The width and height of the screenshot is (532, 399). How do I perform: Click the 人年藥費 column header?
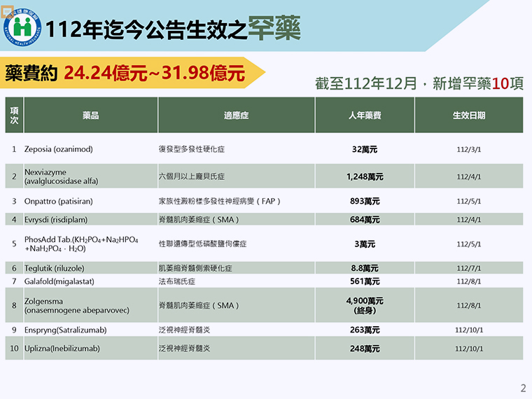point(365,115)
